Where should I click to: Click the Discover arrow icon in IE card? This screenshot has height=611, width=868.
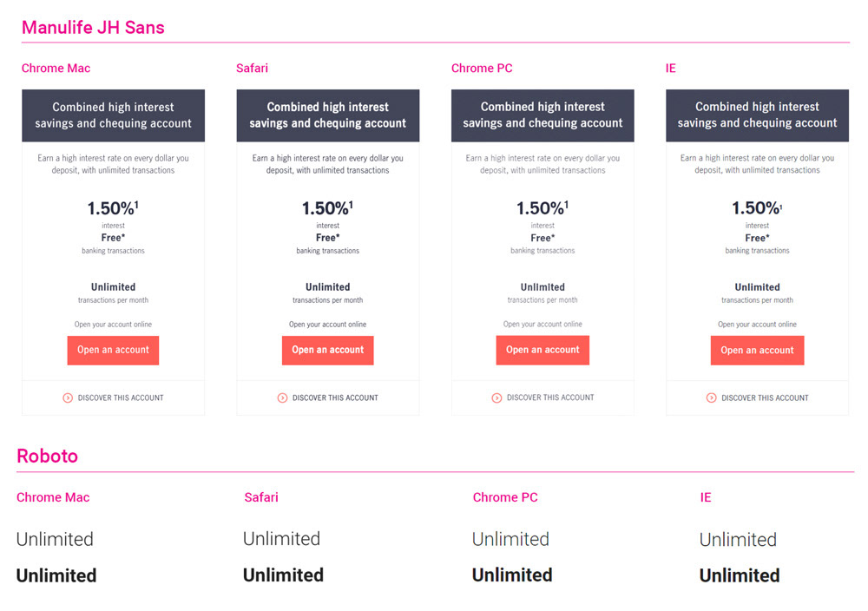click(x=712, y=397)
